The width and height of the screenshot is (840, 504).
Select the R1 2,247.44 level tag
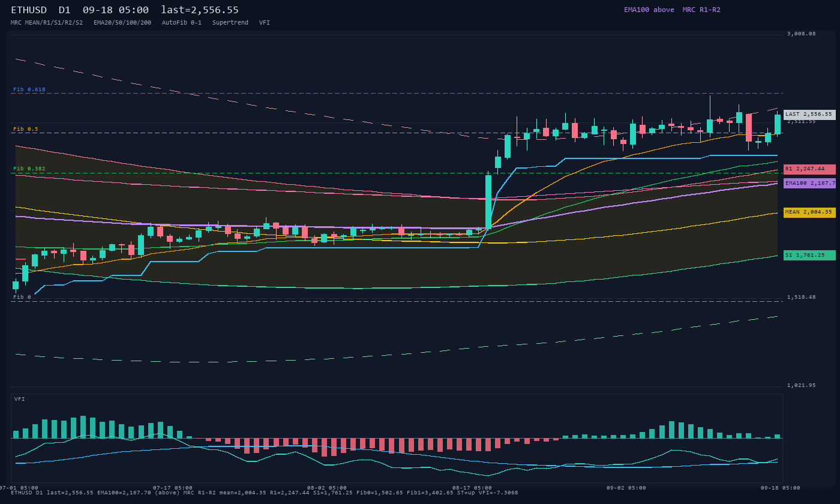(x=809, y=169)
